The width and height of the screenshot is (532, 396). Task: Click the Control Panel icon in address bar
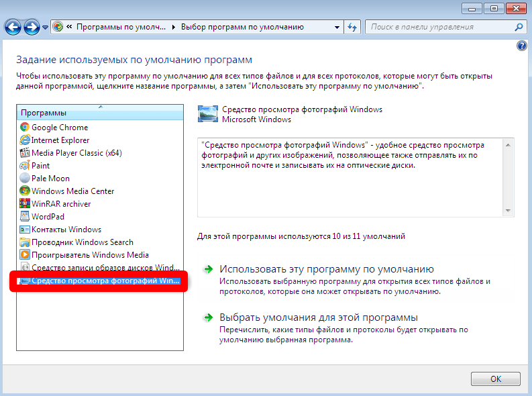[58, 26]
